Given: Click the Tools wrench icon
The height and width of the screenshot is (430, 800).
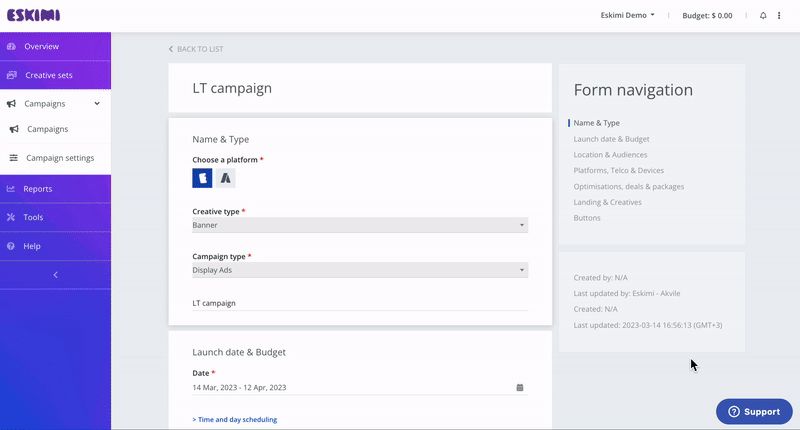Looking at the screenshot, I should [x=11, y=217].
